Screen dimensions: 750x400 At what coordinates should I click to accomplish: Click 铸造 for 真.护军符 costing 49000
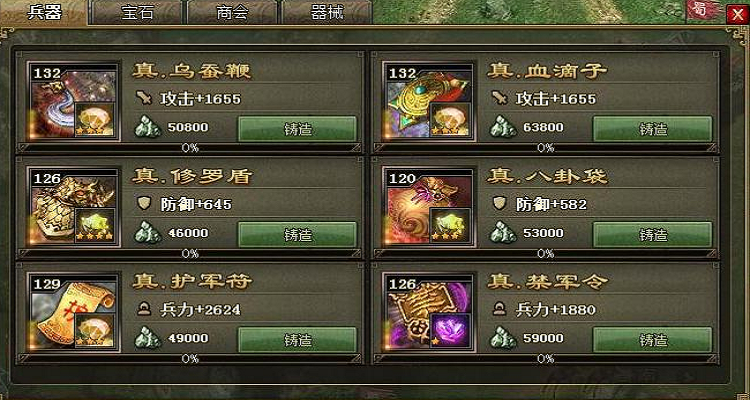click(x=298, y=340)
